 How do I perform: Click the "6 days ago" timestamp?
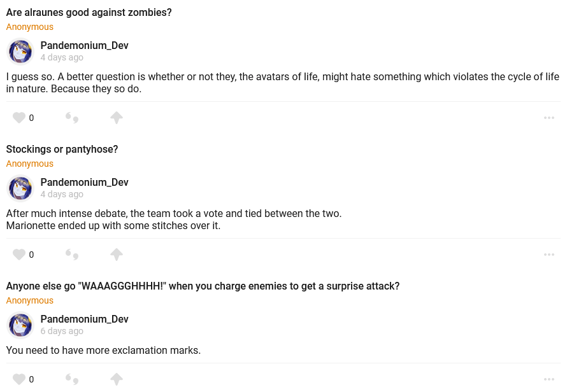62,331
